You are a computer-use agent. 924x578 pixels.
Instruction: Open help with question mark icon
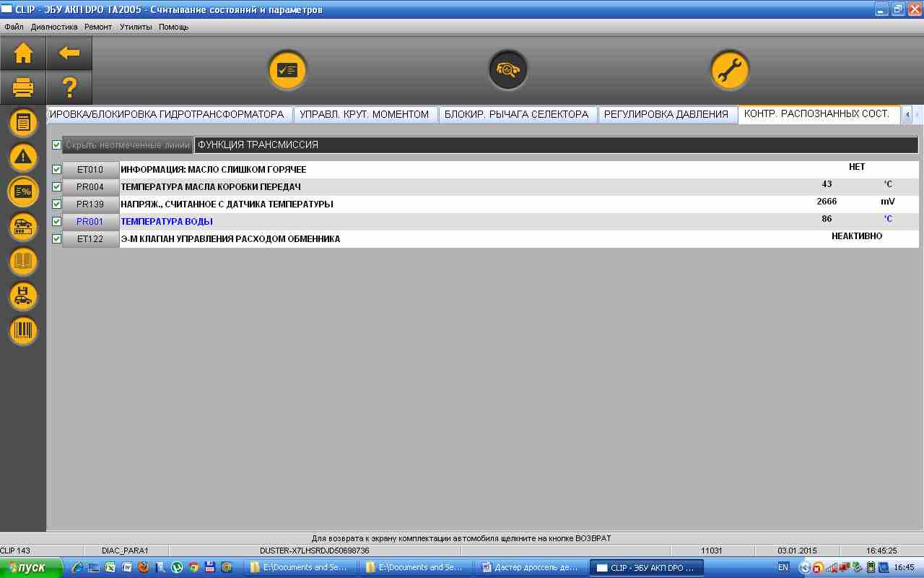[x=69, y=88]
